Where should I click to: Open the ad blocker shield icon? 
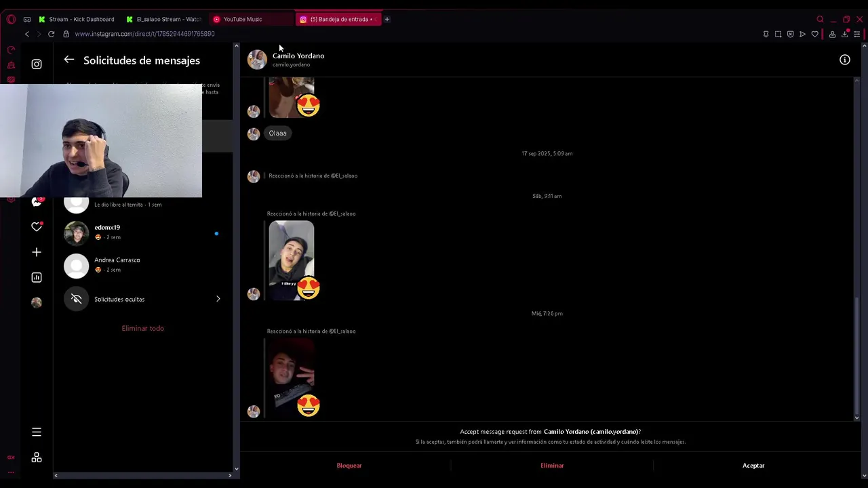790,34
